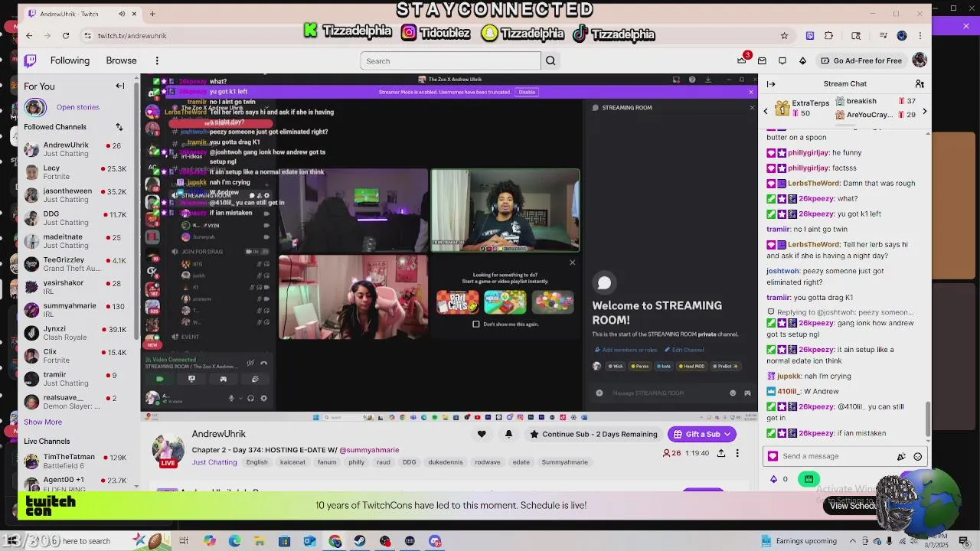This screenshot has width=980, height=551.
Task: Open Gift a Sub dropdown
Action: 701,434
